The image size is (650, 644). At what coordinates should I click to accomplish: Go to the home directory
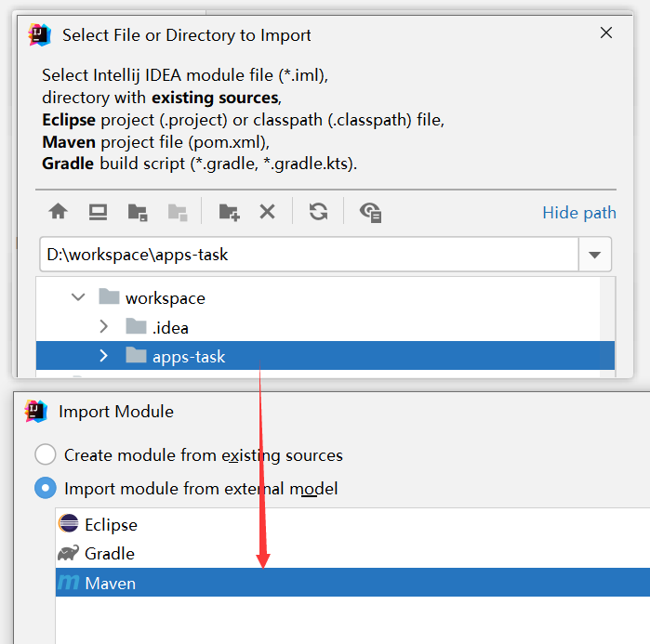point(58,212)
